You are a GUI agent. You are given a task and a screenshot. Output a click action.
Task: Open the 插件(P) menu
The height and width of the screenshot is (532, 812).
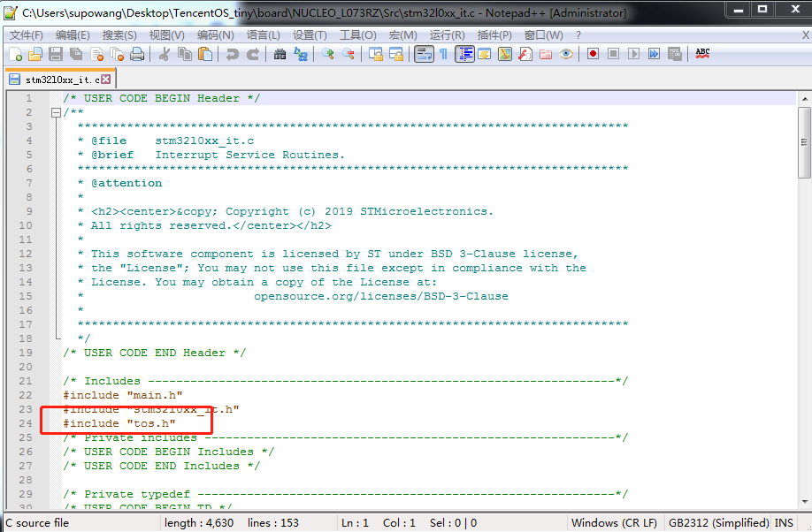(494, 35)
